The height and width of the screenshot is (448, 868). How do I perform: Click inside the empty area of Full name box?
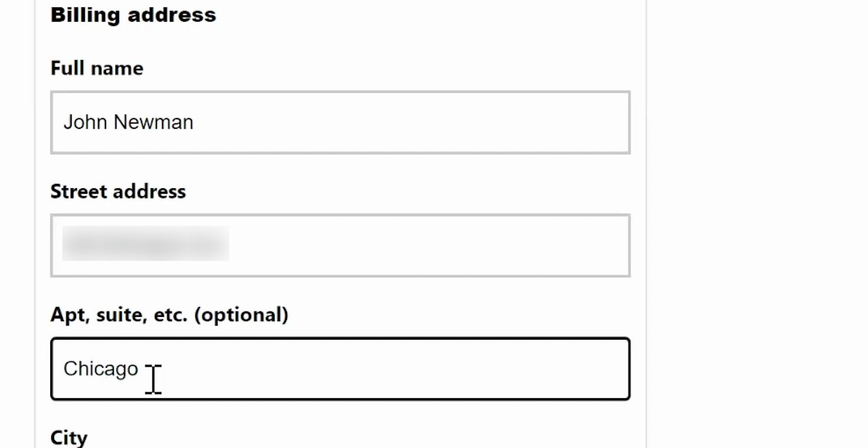pyautogui.click(x=444, y=122)
